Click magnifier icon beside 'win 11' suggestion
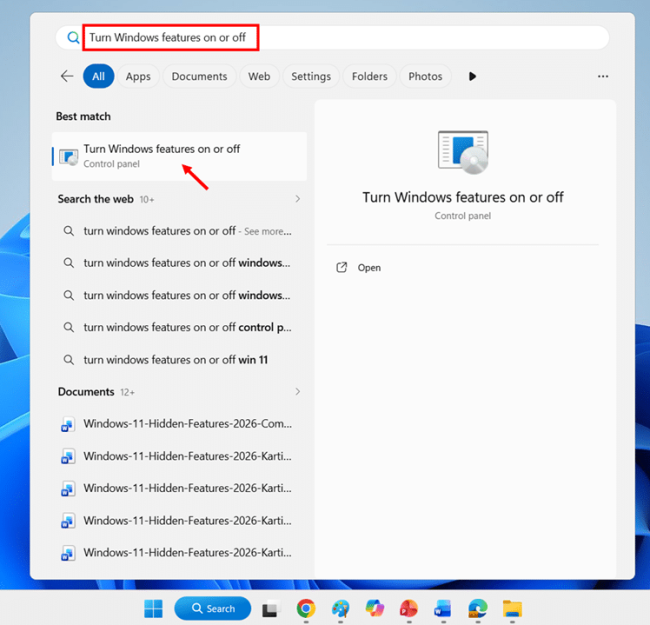Screen dimensions: 650x625 pyautogui.click(x=68, y=360)
